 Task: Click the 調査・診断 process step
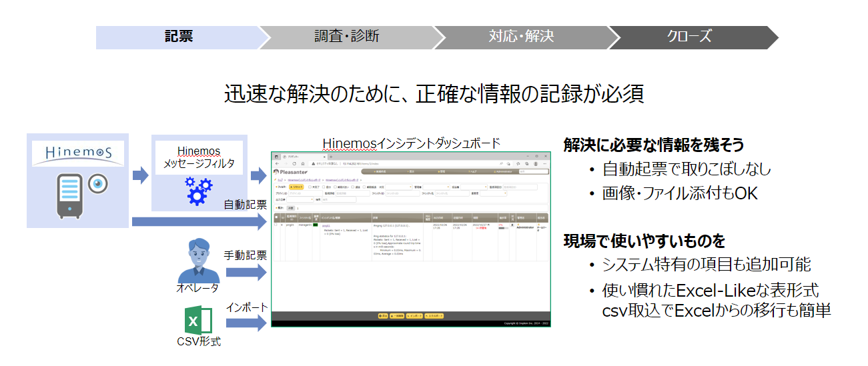click(x=347, y=37)
